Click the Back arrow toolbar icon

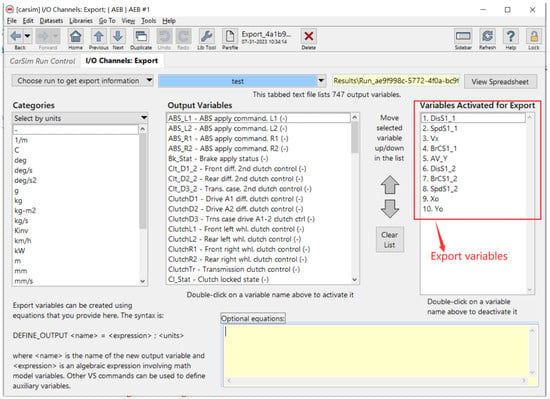pyautogui.click(x=15, y=36)
